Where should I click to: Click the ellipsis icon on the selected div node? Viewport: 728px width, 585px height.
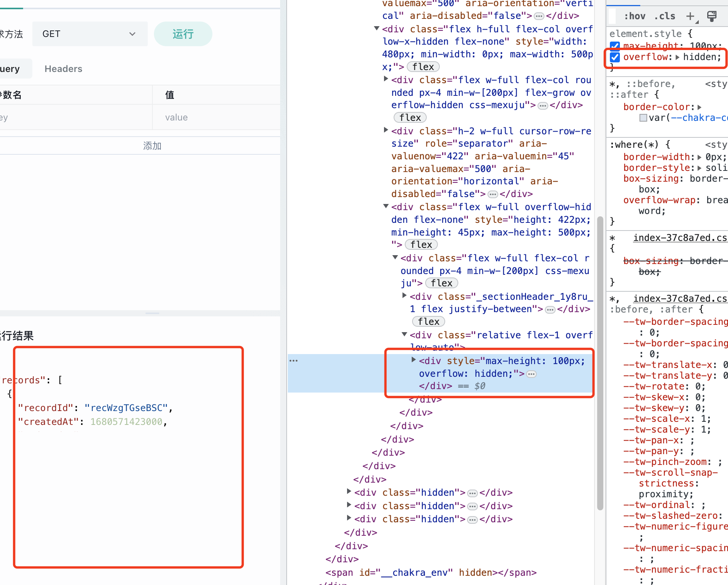(x=531, y=374)
